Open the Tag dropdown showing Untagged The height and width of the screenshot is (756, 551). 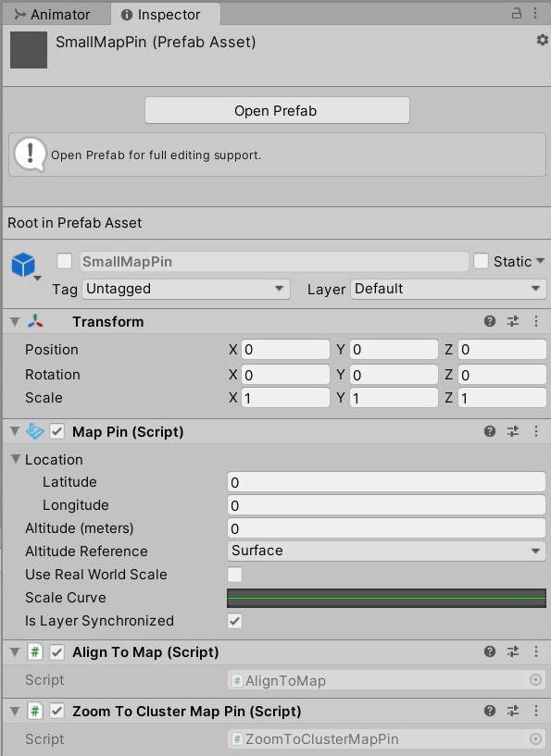186,289
